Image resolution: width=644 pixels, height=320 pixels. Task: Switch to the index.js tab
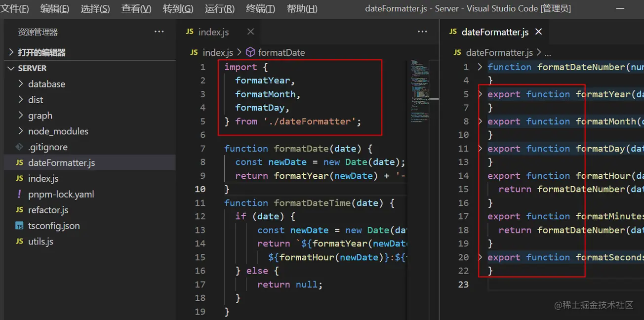point(213,32)
